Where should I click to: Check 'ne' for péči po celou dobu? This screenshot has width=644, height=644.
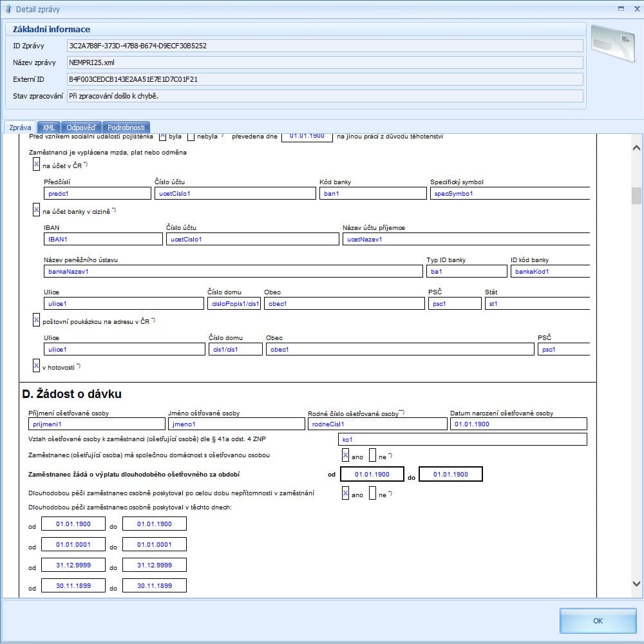[372, 493]
